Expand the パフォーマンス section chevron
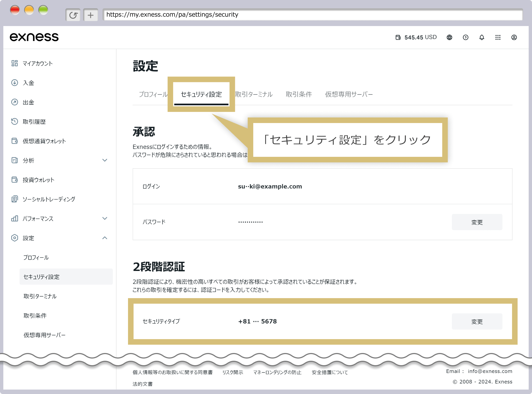This screenshot has height=394, width=532. 105,219
